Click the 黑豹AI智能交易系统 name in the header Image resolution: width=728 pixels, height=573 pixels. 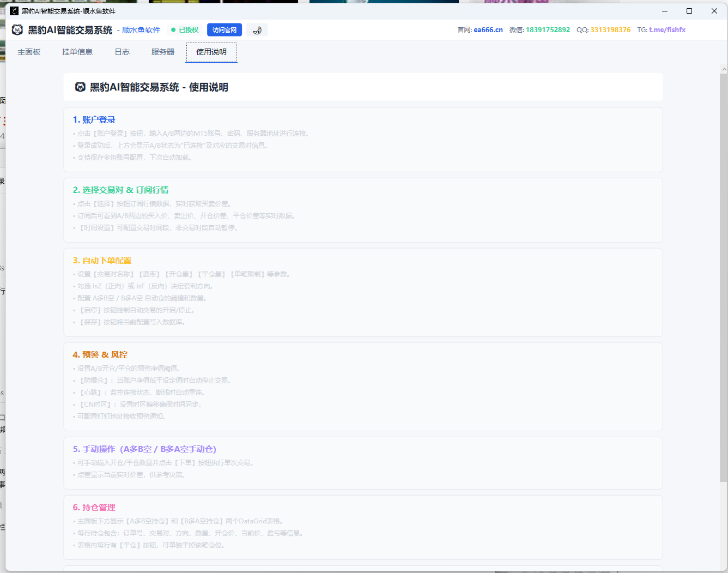pos(70,30)
